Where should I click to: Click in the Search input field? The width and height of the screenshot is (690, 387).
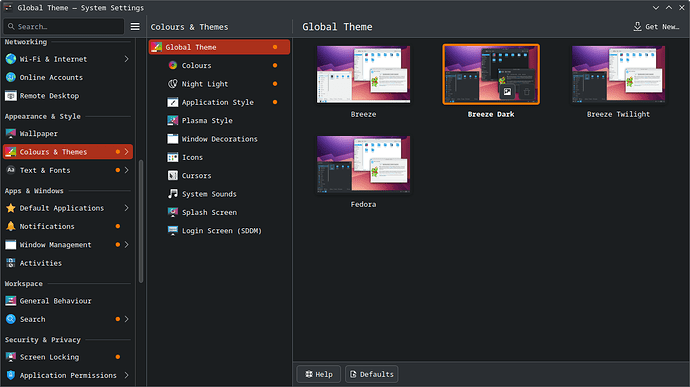64,27
